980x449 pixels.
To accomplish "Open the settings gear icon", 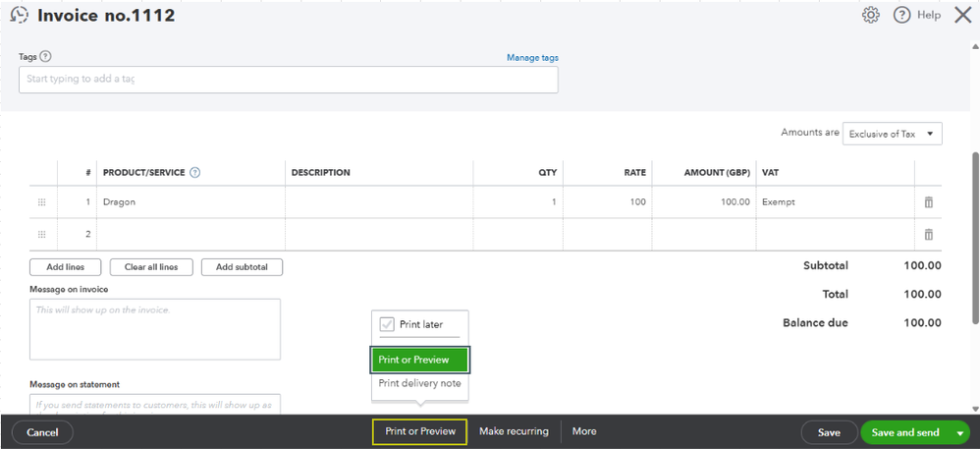I will coord(870,15).
